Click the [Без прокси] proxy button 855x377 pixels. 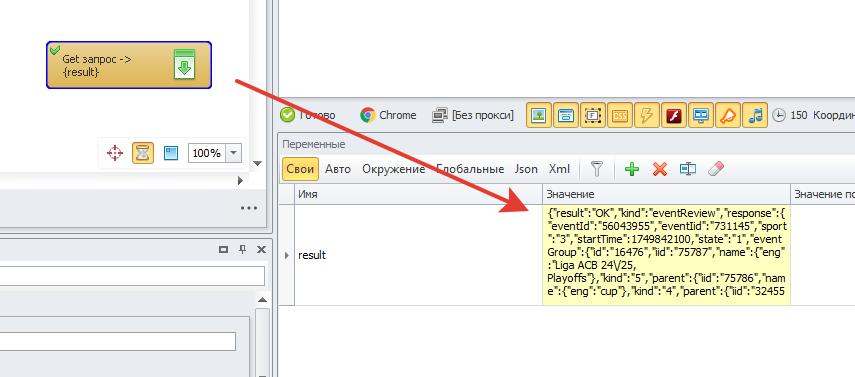click(x=473, y=115)
